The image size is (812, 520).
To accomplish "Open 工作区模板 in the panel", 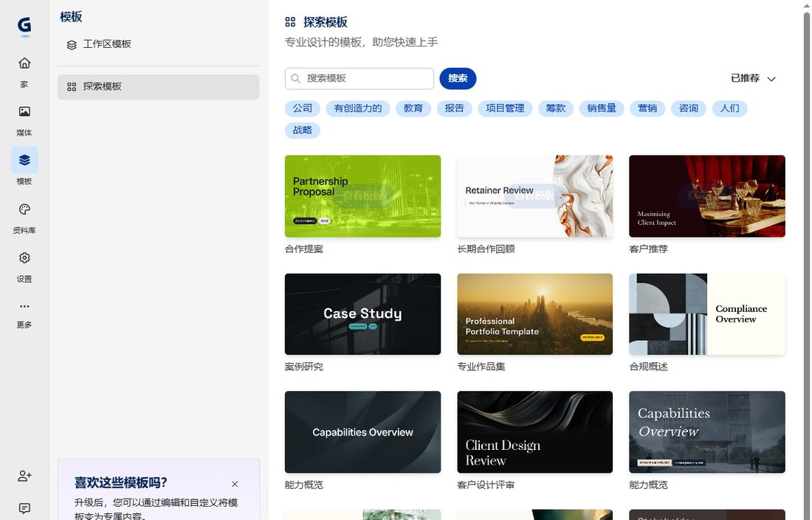I will pyautogui.click(x=159, y=44).
